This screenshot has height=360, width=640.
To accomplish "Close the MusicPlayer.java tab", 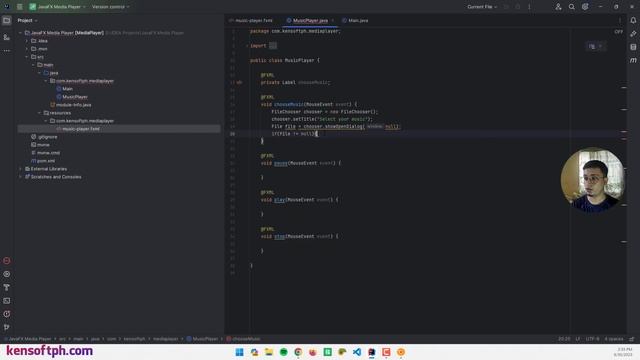I will (333, 20).
